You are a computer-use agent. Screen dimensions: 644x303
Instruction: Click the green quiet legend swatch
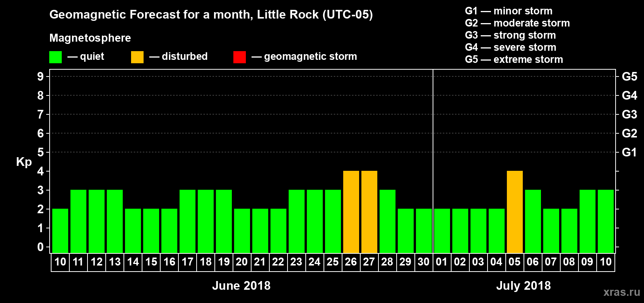[x=55, y=57]
